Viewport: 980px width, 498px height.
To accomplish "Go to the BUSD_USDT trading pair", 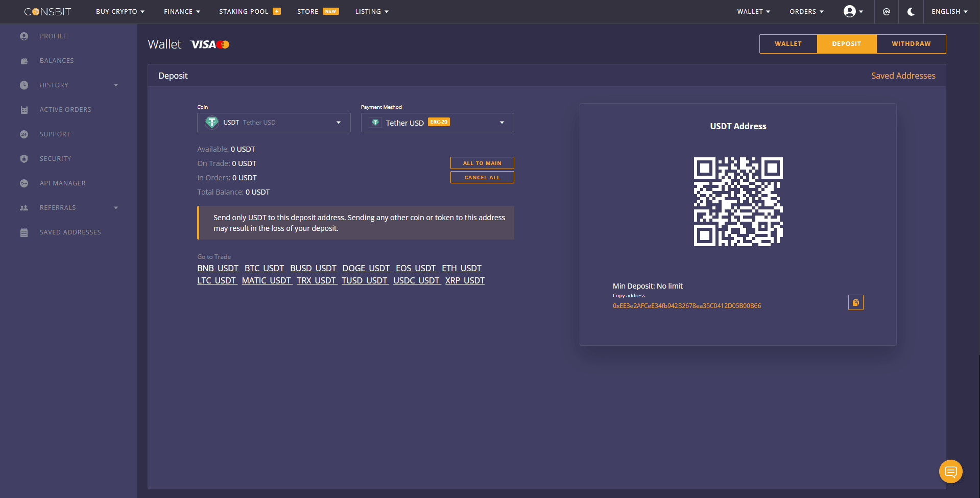I will [314, 268].
